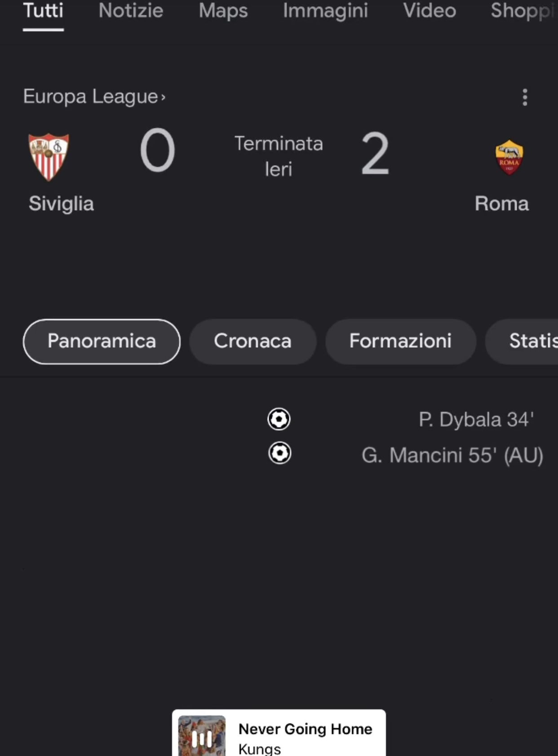The width and height of the screenshot is (558, 756).
Task: Go to the Video tab
Action: tap(430, 11)
